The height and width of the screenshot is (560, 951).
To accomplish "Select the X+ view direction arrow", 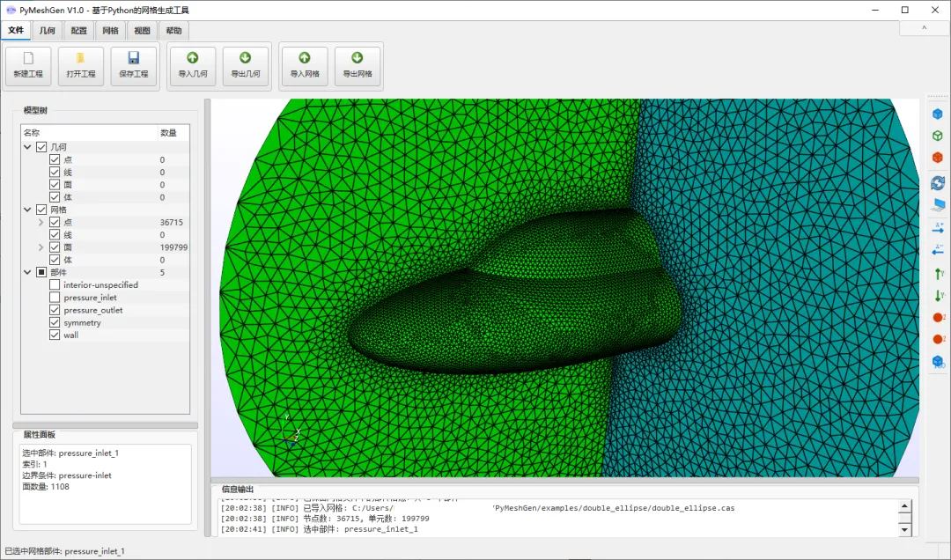I will (x=938, y=227).
